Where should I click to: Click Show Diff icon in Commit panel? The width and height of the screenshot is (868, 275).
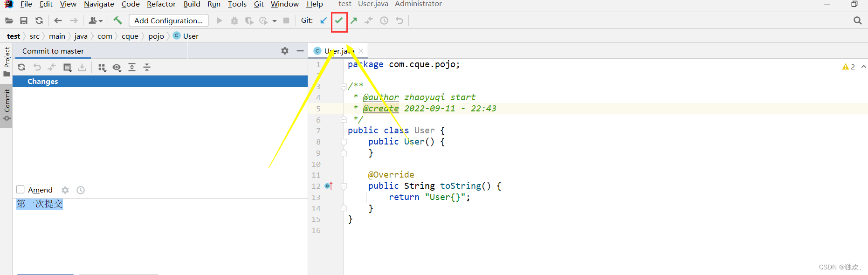[52, 68]
